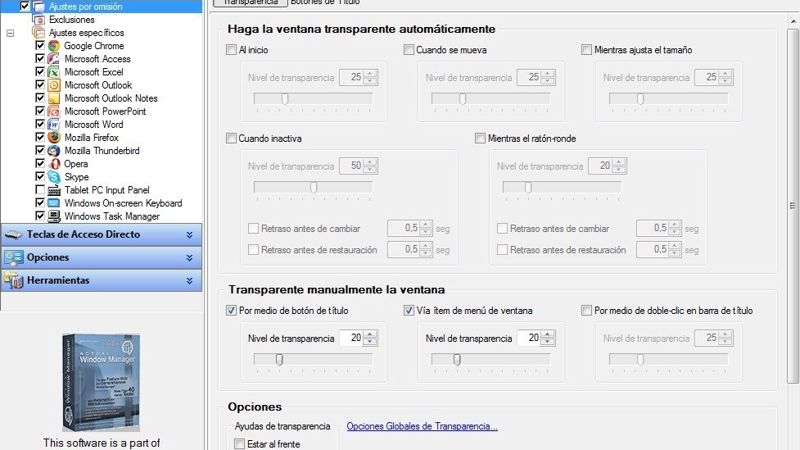Screen dimensions: 800x450
Task: Click the Herramientas panel icon
Action: click(x=14, y=281)
